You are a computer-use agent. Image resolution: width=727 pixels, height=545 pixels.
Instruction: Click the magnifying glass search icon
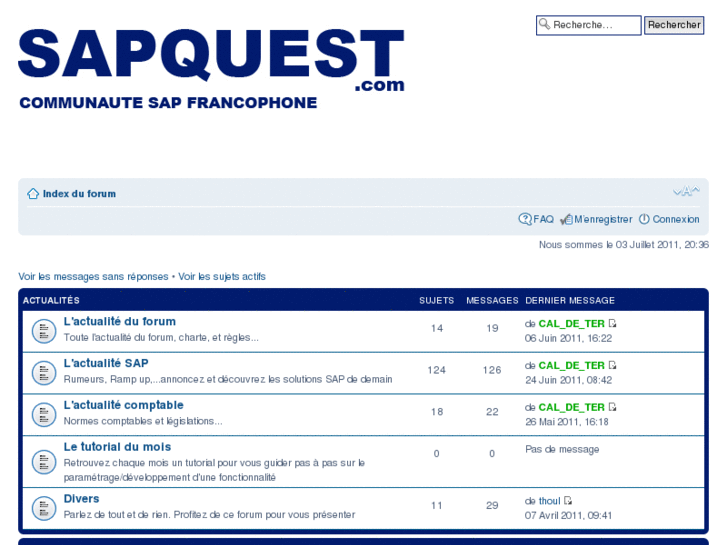pyautogui.click(x=544, y=24)
